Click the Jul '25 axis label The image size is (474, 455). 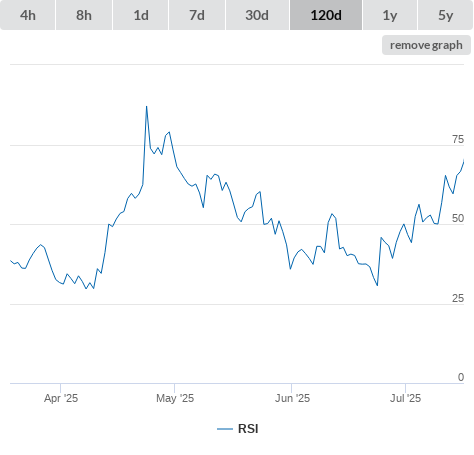coord(406,398)
